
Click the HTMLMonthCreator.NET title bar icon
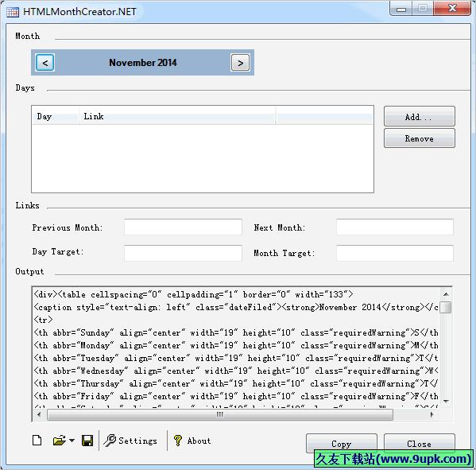click(x=13, y=12)
